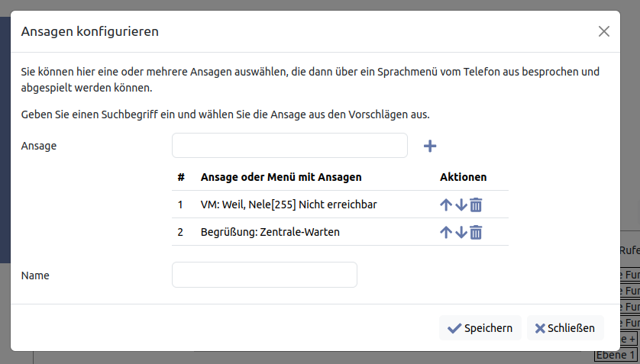640x364 pixels.
Task: Click into the Name text field
Action: point(264,275)
